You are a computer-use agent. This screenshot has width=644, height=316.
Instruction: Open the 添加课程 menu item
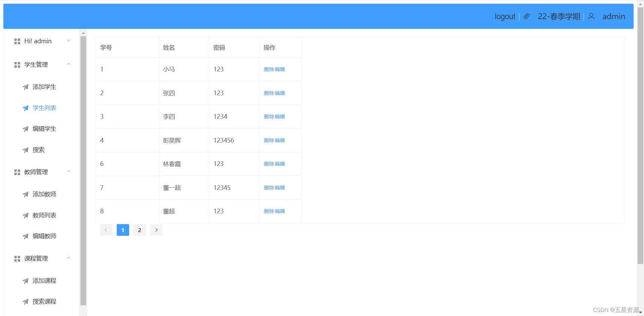click(42, 281)
